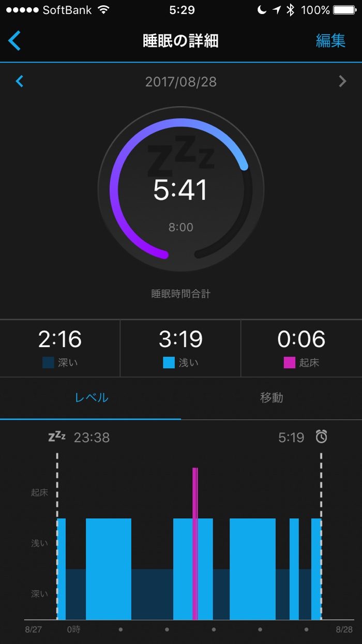362x644 pixels.
Task: Tap the Bluetooth icon in status bar
Action: [290, 10]
